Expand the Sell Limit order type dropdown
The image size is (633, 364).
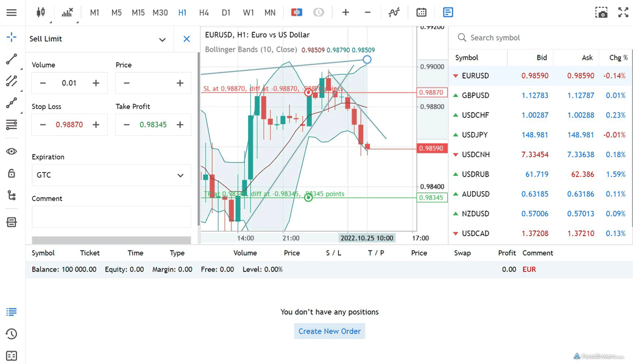point(162,40)
